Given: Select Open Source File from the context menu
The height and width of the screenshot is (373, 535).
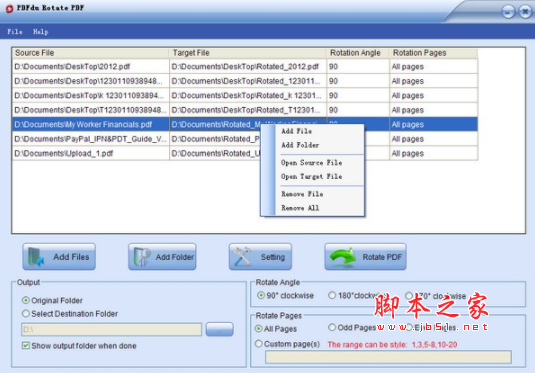Looking at the screenshot, I should point(311,163).
